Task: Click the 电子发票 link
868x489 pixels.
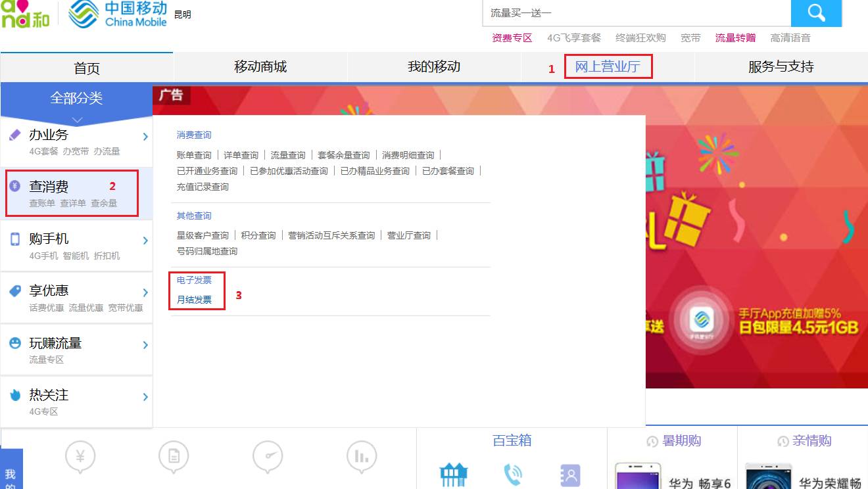Action: [x=193, y=279]
